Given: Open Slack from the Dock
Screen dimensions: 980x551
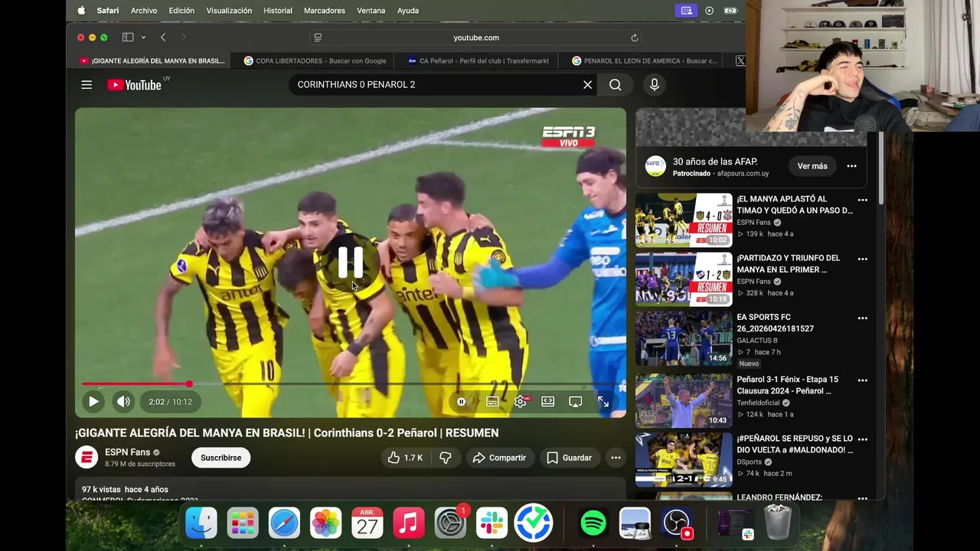Looking at the screenshot, I should [x=492, y=523].
